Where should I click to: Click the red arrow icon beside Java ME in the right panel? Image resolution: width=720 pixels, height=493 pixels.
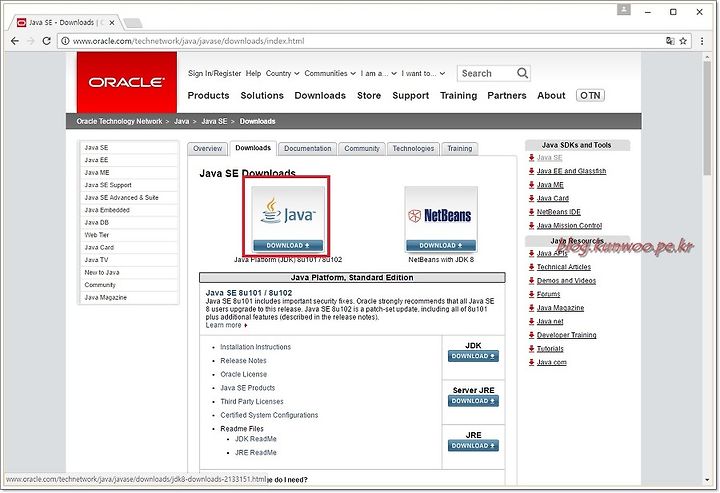[531, 185]
